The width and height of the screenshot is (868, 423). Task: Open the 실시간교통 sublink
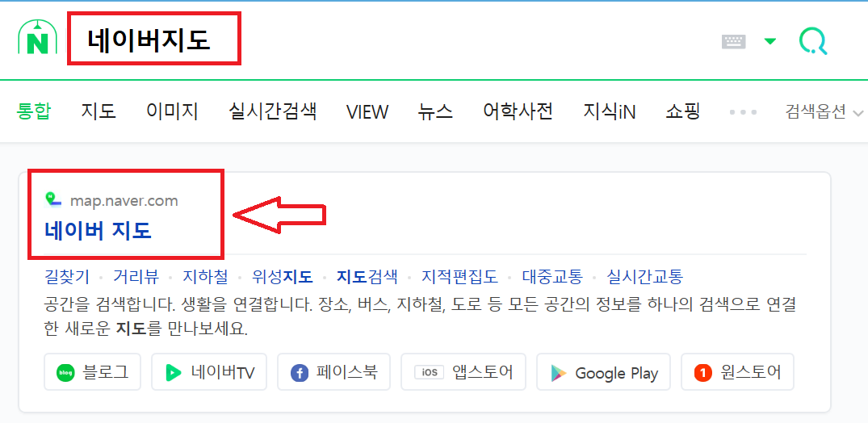tap(645, 276)
